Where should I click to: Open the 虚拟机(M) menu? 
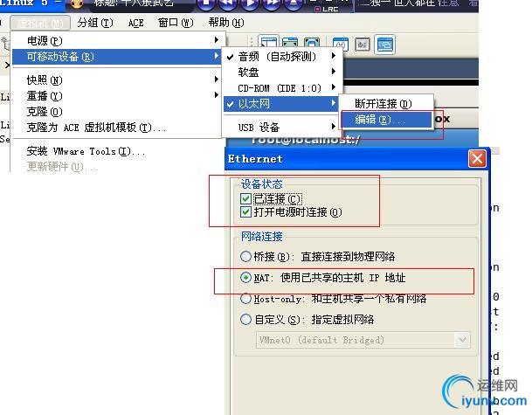pos(40,23)
